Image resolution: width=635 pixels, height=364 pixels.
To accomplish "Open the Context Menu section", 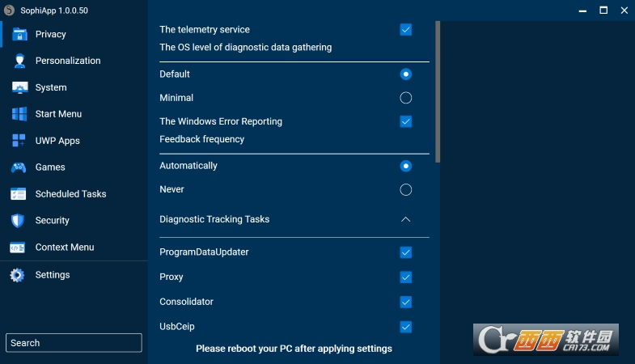I will coord(64,248).
